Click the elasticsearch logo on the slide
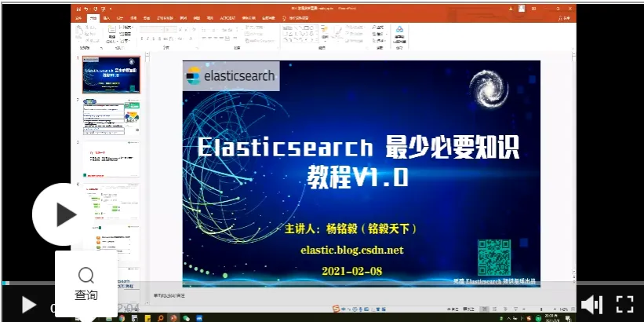The image size is (644, 322). click(231, 76)
